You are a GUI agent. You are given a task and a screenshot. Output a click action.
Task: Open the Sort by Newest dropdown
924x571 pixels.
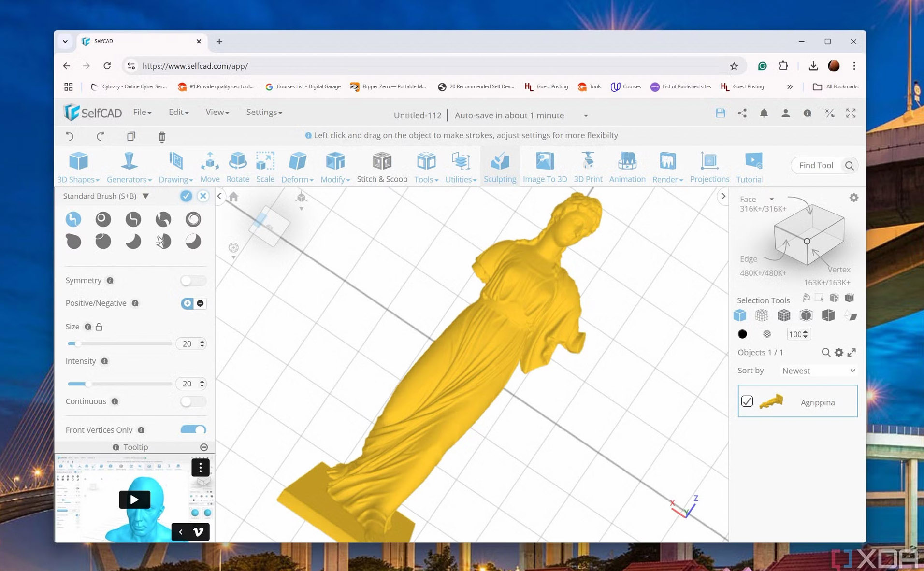[818, 371]
